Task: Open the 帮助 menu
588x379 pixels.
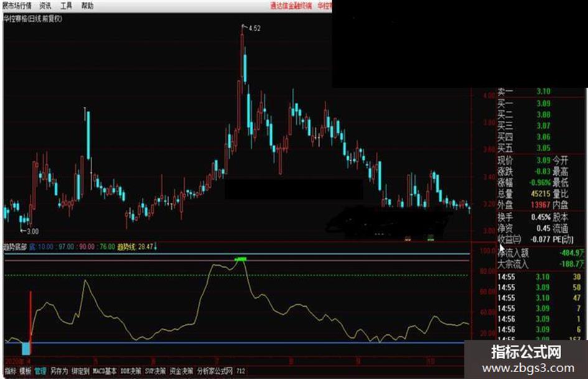Action: 87,6
